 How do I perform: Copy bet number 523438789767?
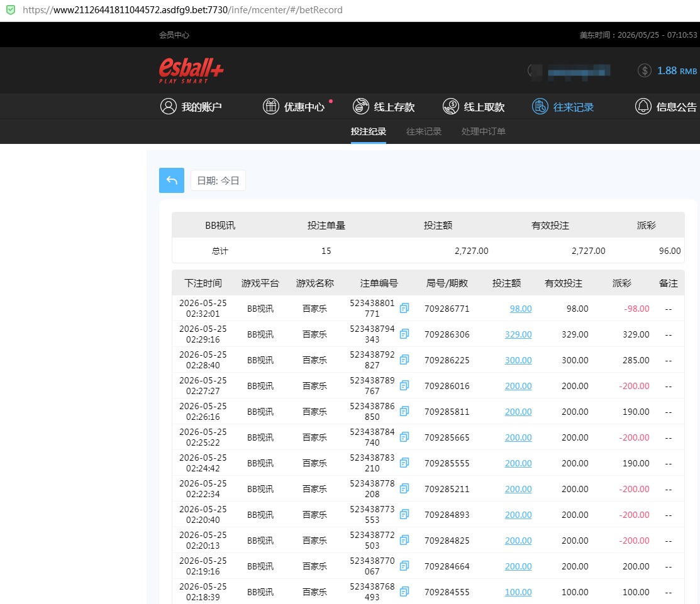[404, 386]
